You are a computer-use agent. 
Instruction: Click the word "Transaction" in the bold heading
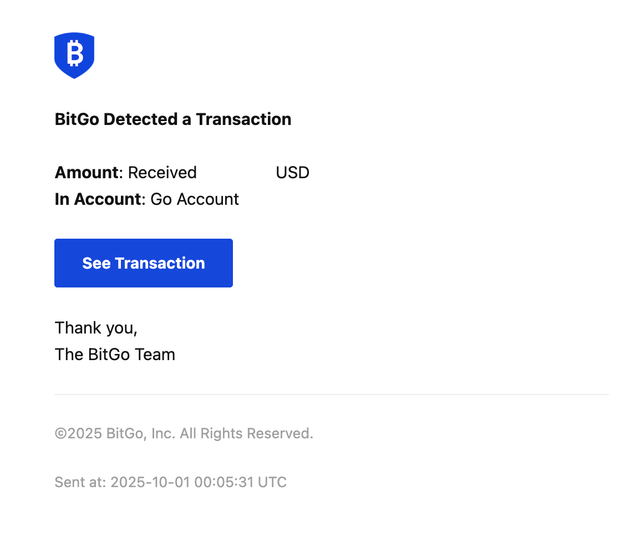(243, 119)
